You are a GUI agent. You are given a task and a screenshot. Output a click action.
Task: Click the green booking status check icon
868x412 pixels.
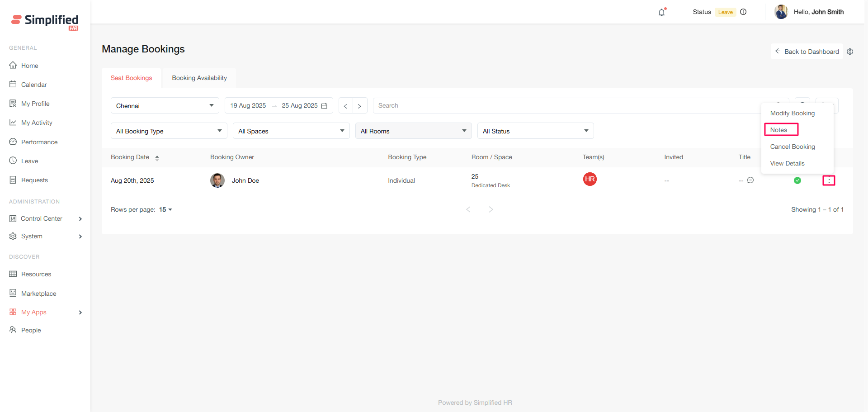(x=797, y=180)
